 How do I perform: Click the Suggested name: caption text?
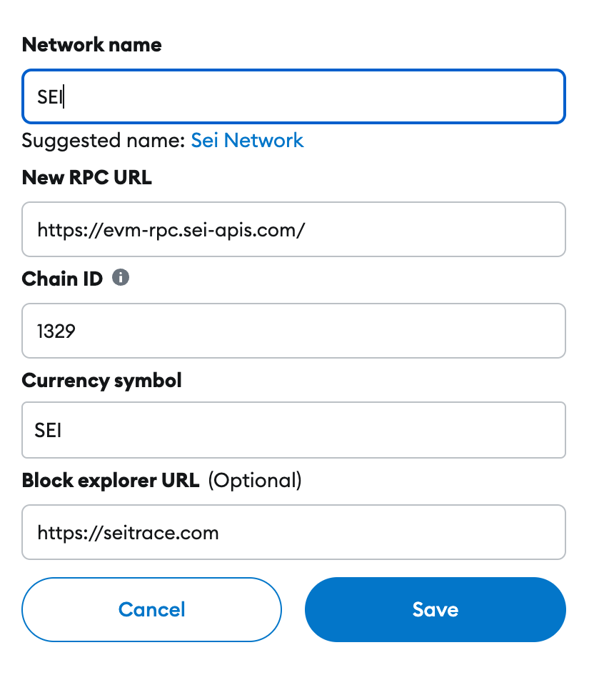point(104,140)
